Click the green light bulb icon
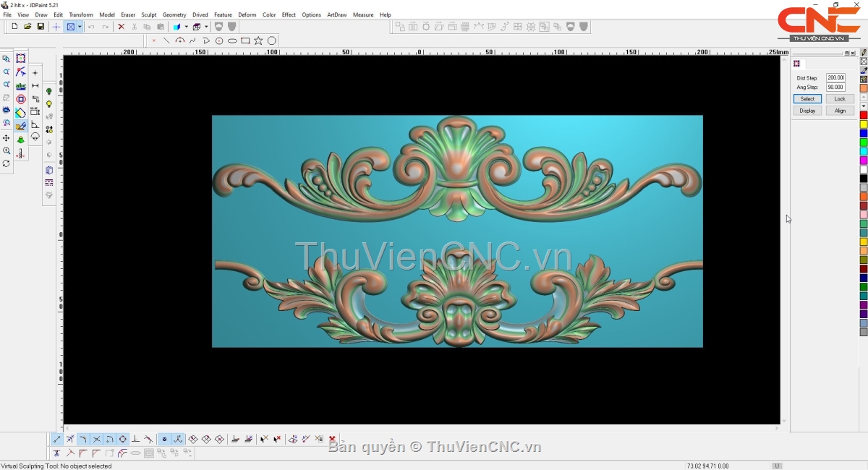The image size is (868, 470). pyautogui.click(x=49, y=91)
